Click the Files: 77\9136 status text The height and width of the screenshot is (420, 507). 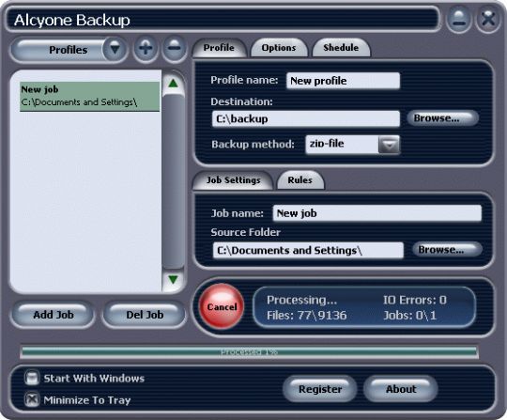click(x=306, y=315)
